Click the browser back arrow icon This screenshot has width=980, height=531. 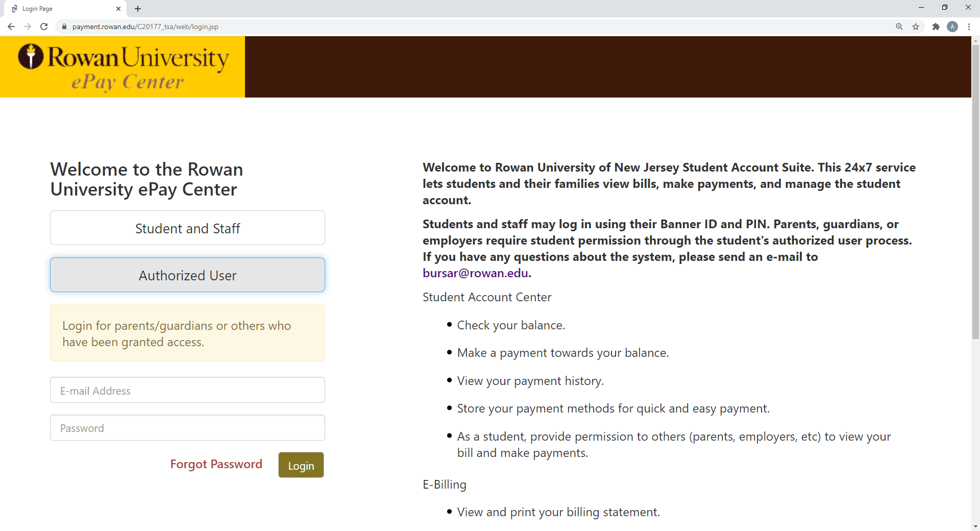(11, 27)
